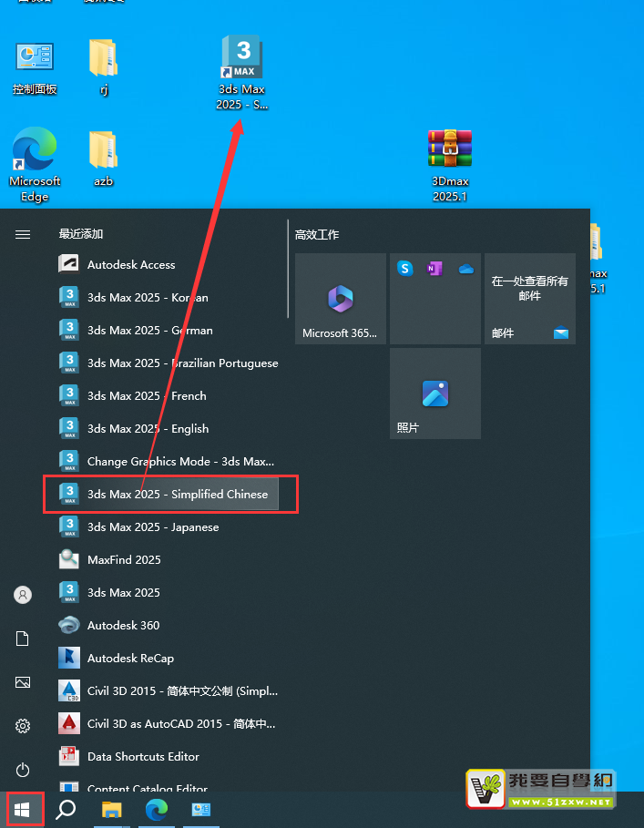This screenshot has height=828, width=644.
Task: Click the Windows Start button
Action: pos(25,809)
